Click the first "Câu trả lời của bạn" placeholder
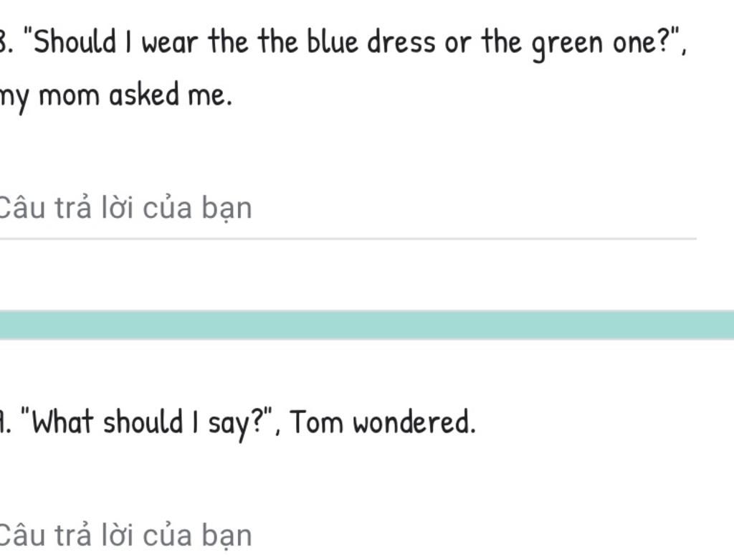This screenshot has width=734, height=560. pyautogui.click(x=125, y=209)
